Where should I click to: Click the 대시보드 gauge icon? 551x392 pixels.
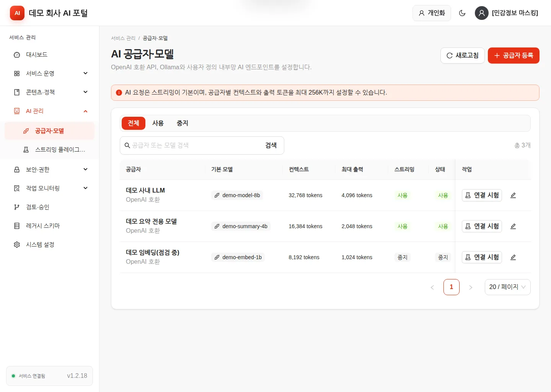(17, 55)
